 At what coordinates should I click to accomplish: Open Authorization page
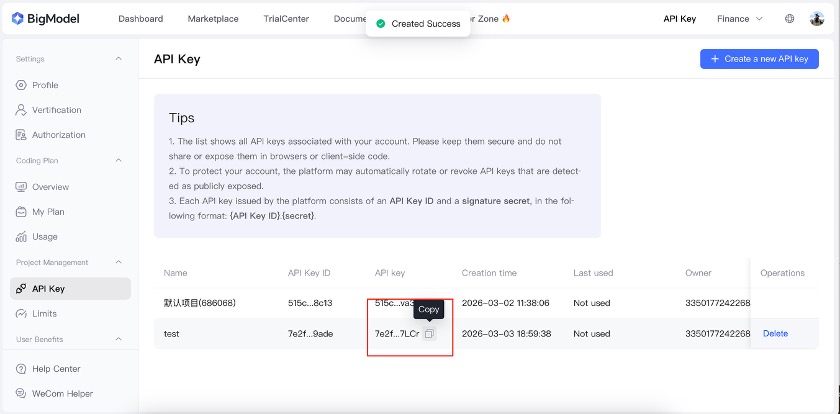(x=58, y=135)
